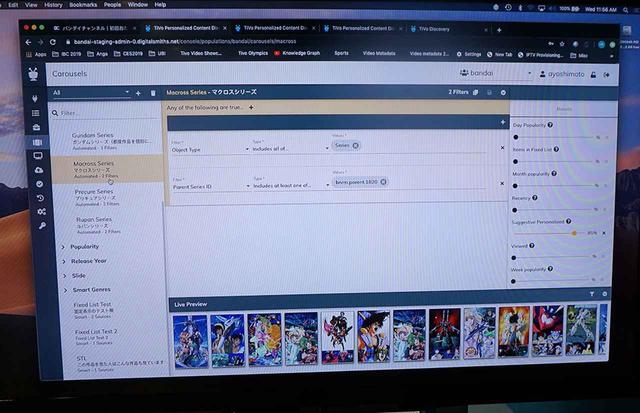
Task: Remove the Series value chip
Action: coord(356,145)
